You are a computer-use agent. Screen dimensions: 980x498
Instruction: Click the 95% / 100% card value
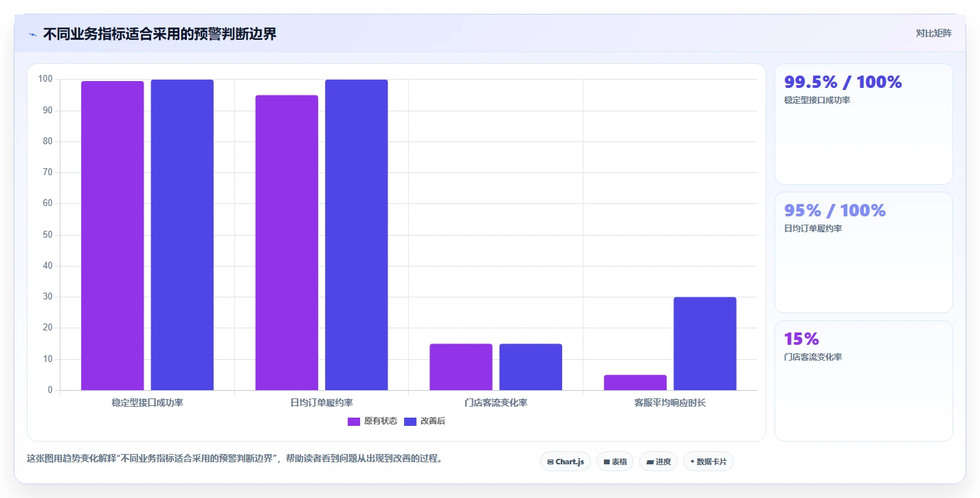point(835,210)
